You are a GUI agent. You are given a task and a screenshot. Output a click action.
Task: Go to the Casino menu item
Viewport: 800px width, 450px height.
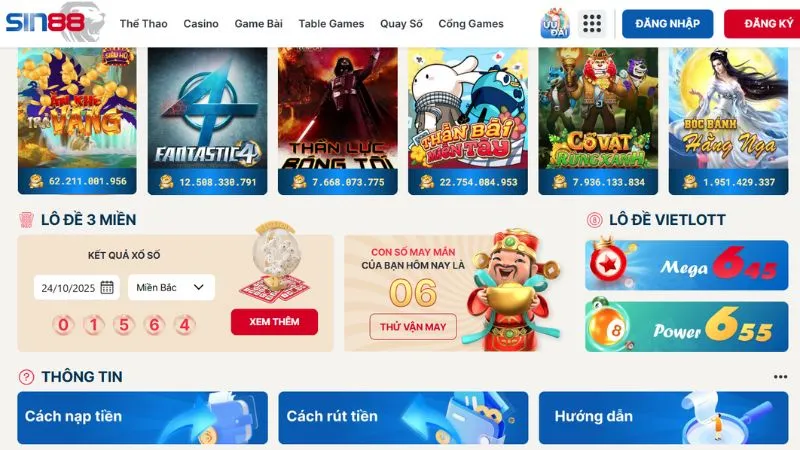tap(201, 23)
